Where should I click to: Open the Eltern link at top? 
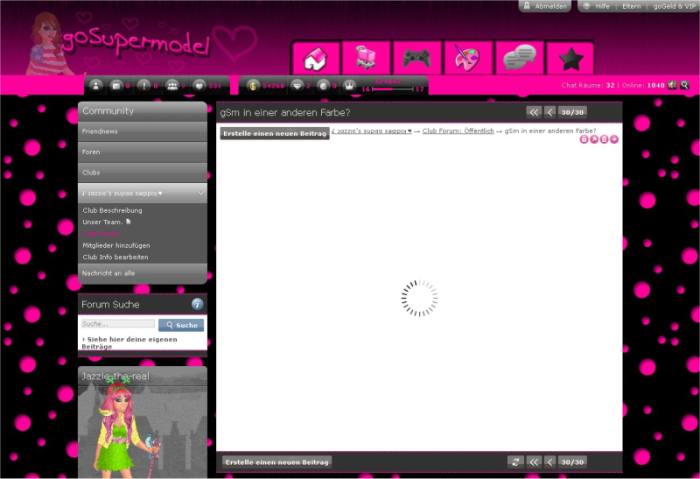pos(631,6)
